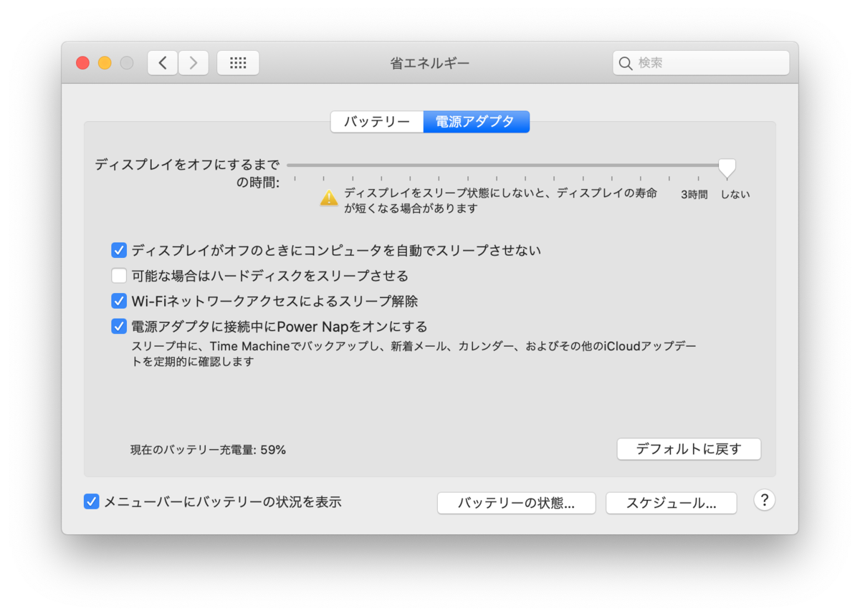Click the デフォルトに戻す button

coord(689,449)
